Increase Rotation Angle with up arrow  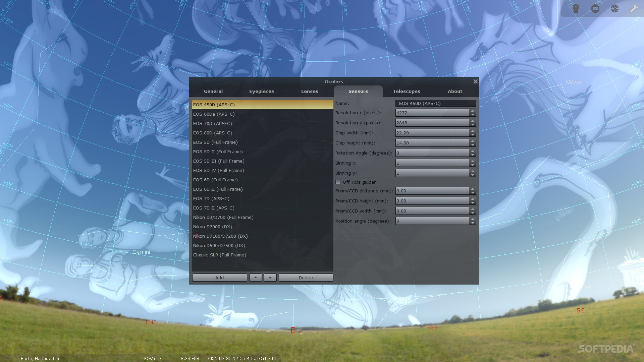point(473,151)
